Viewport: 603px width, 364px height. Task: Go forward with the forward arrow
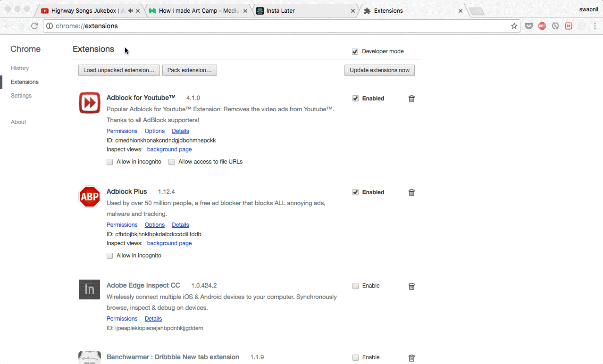pyautogui.click(x=21, y=26)
